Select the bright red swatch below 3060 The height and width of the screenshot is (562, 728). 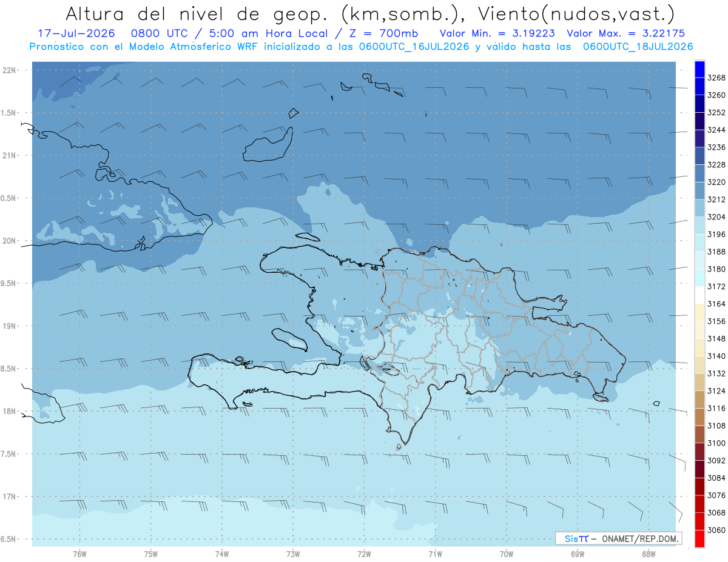pyautogui.click(x=699, y=538)
